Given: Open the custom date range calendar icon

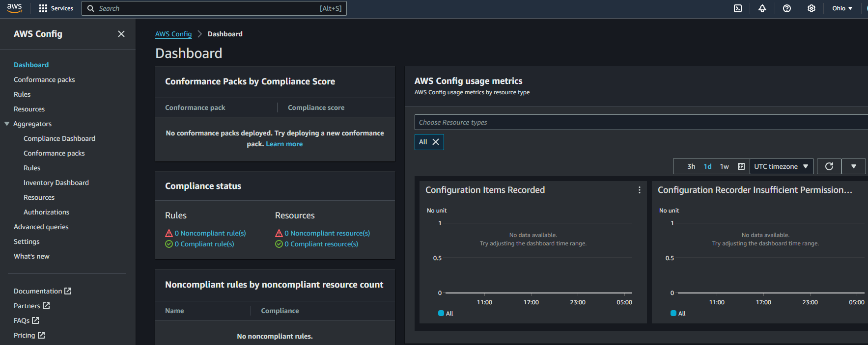Looking at the screenshot, I should [741, 166].
